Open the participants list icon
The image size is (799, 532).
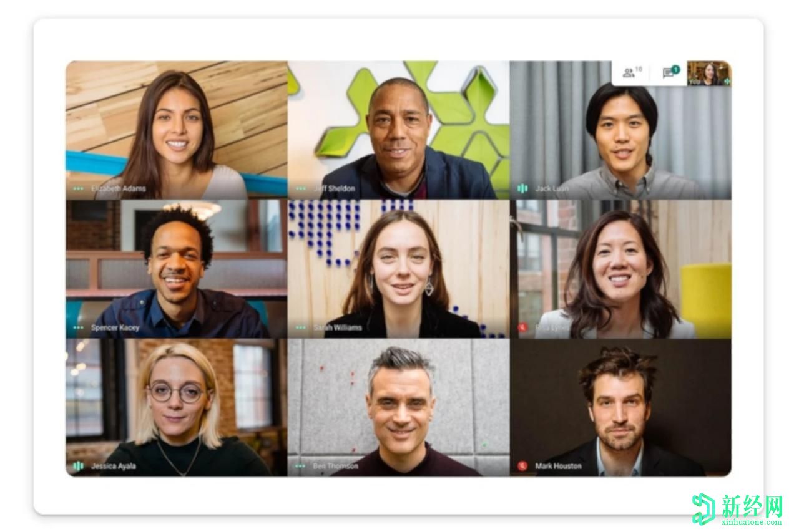629,73
